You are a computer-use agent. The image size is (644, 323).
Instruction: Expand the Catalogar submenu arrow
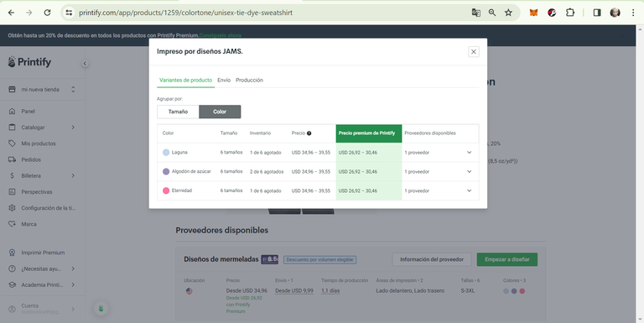point(73,128)
